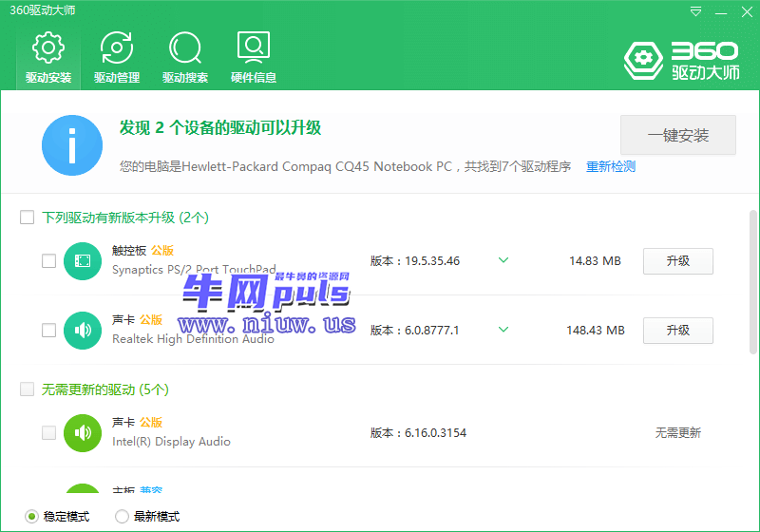Click the blue info circle icon
Screen dimensions: 760x532
[x=72, y=145]
